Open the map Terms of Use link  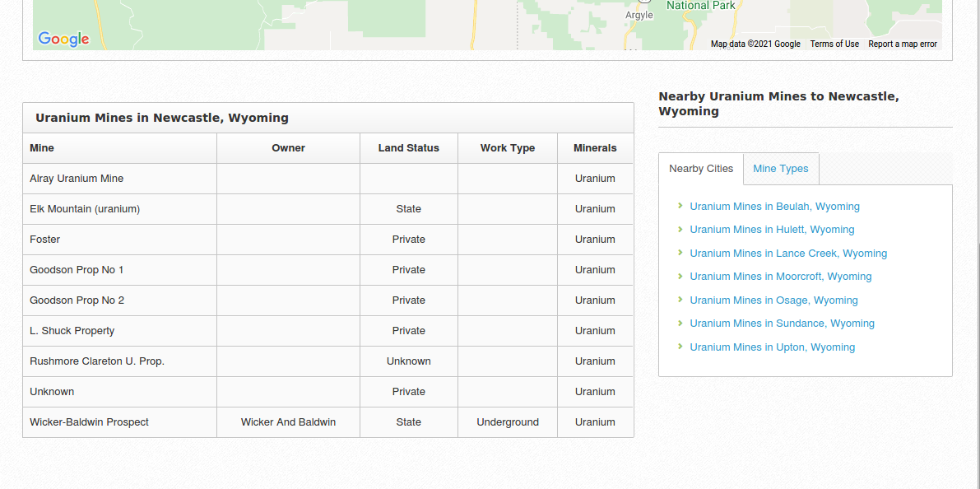(834, 44)
